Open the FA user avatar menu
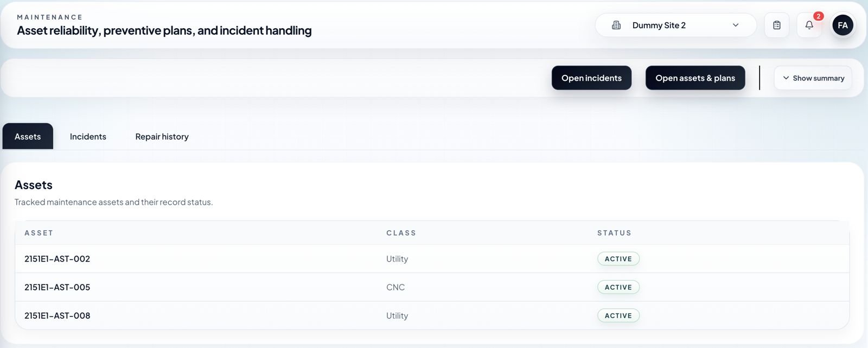The width and height of the screenshot is (868, 348). tap(843, 25)
